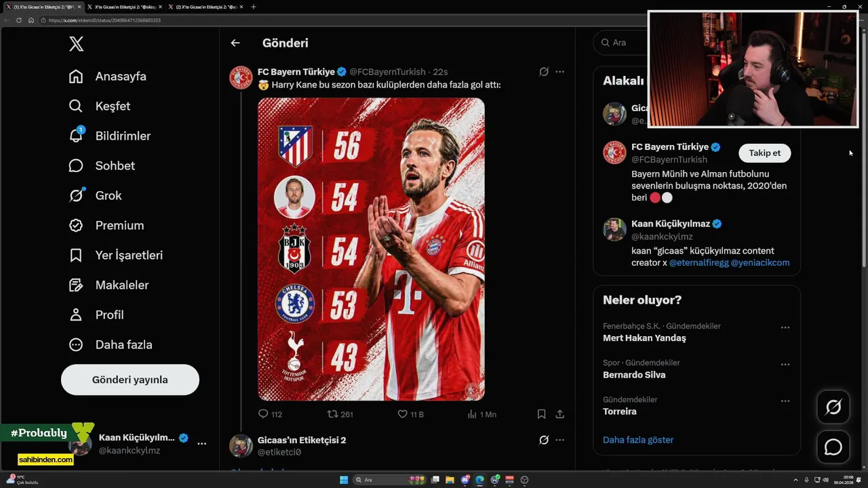Switch to the third browser tab
This screenshot has height=488, width=868.
tap(206, 7)
